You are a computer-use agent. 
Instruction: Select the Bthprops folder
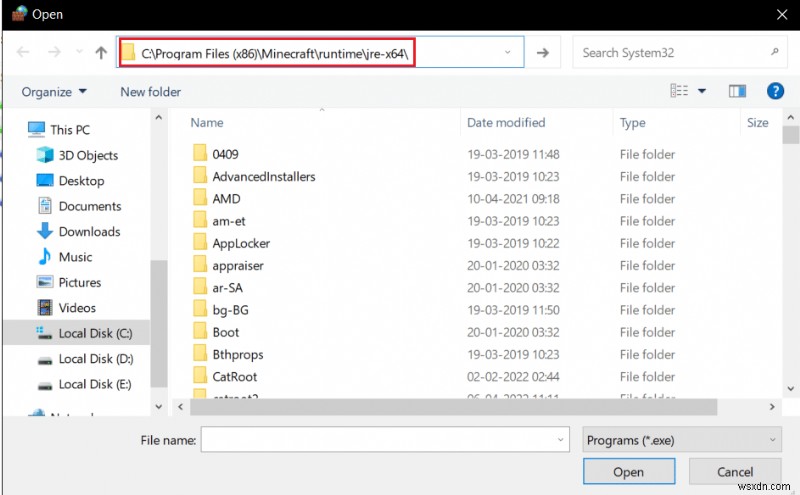click(x=238, y=355)
